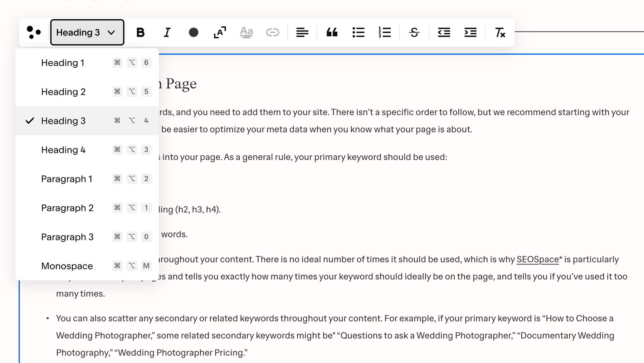Apply Paragraph 1 style

(x=87, y=179)
